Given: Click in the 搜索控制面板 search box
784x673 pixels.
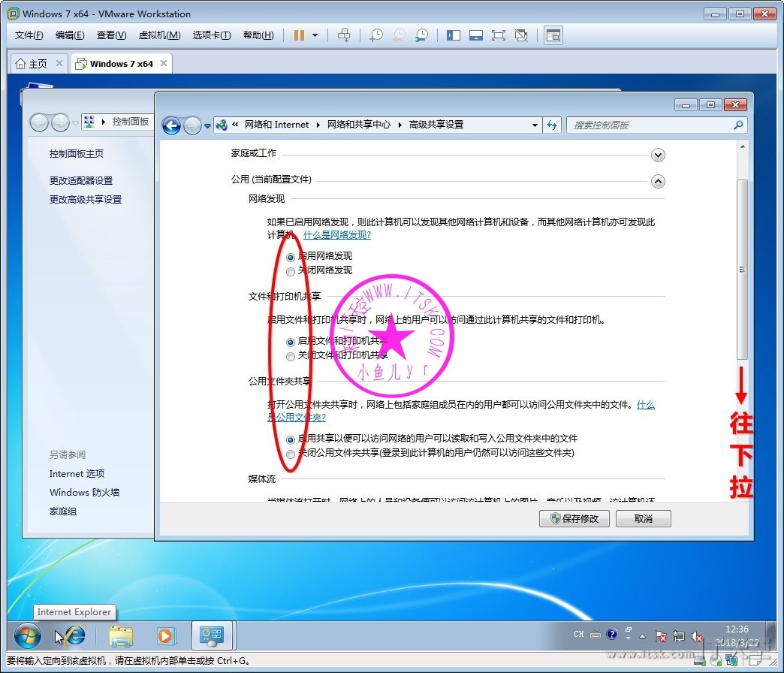Looking at the screenshot, I should [650, 125].
